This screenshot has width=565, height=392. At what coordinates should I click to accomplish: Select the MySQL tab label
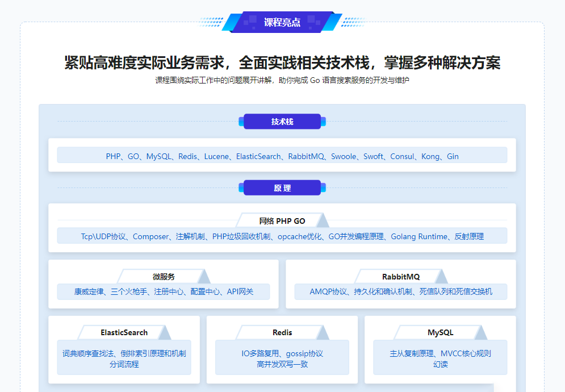pyautogui.click(x=440, y=332)
